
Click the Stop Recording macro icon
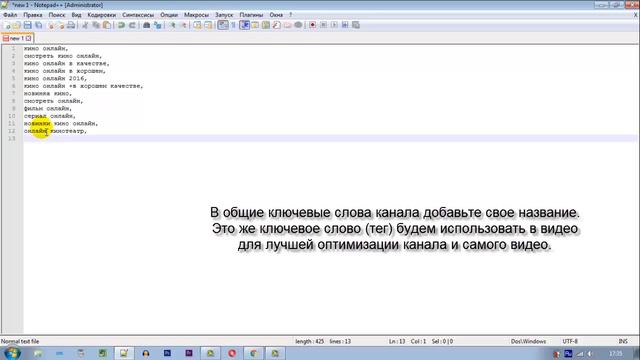click(x=323, y=25)
